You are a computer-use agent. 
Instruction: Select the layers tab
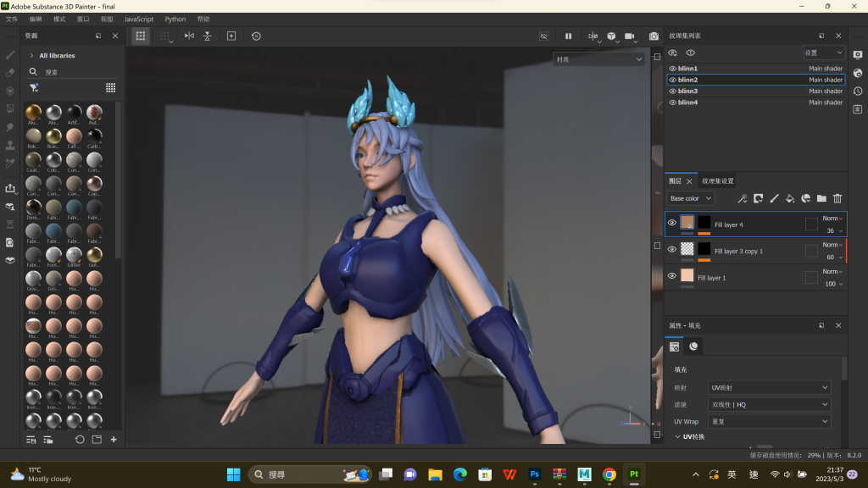(x=675, y=181)
